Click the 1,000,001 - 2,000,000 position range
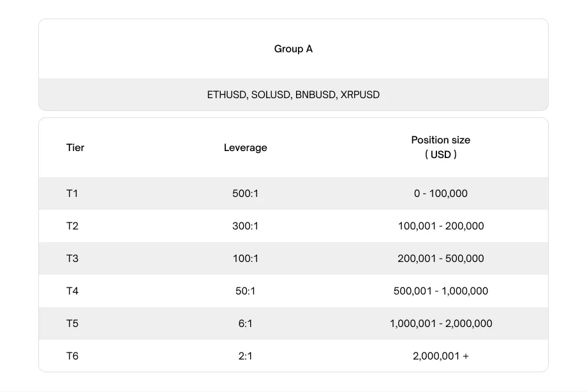The width and height of the screenshot is (587, 392). coord(441,324)
